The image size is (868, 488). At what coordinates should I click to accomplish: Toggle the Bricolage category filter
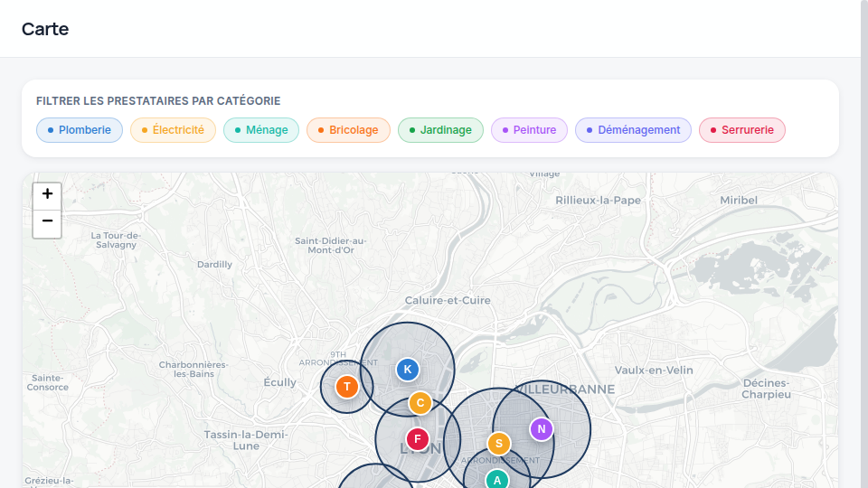pyautogui.click(x=348, y=130)
